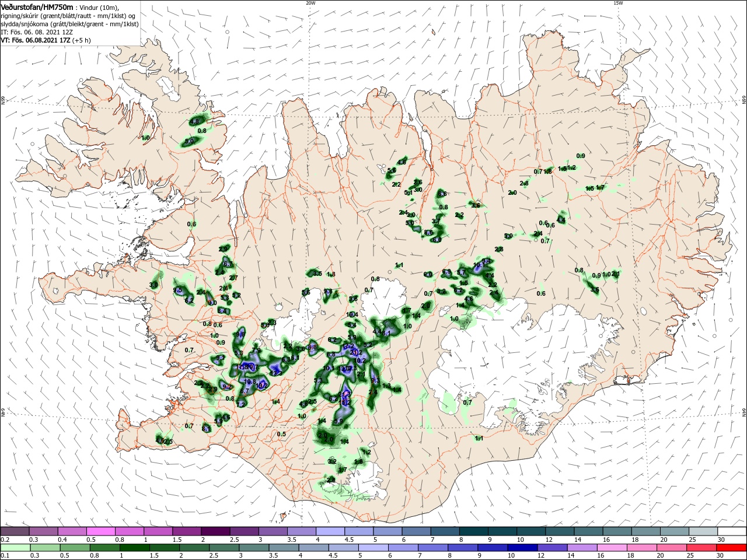The image size is (747, 560).
Task: Click the rigning/skúrir legend description line
Action: [68, 16]
